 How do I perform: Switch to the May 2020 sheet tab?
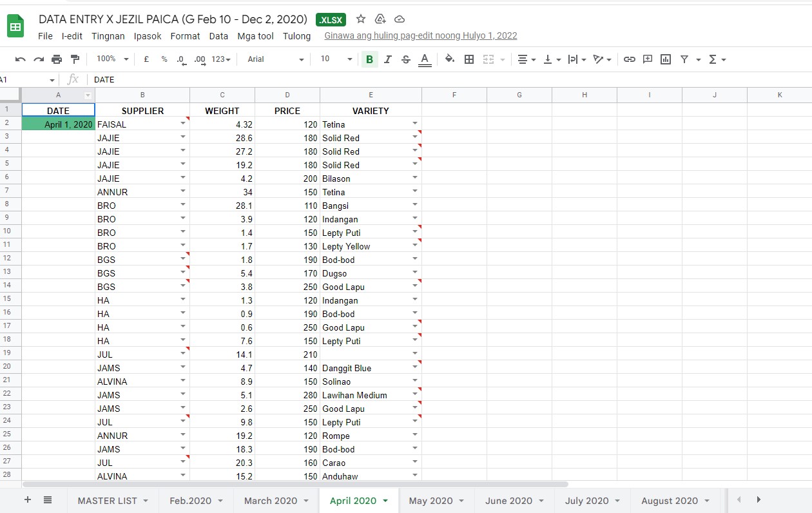pyautogui.click(x=436, y=501)
